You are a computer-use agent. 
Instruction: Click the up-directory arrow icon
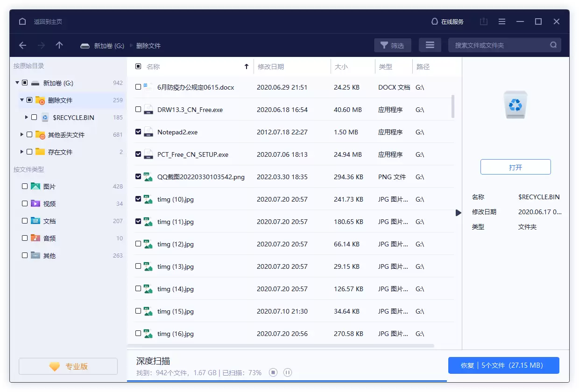[x=59, y=45]
